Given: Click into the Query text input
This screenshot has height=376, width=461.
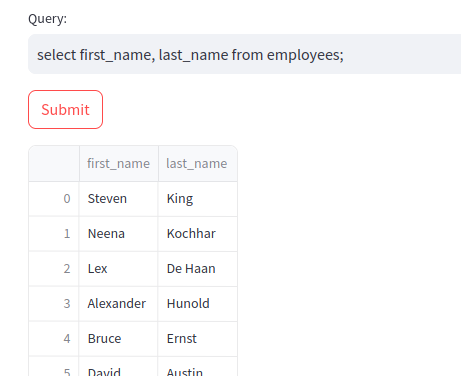Looking at the screenshot, I should [x=244, y=54].
